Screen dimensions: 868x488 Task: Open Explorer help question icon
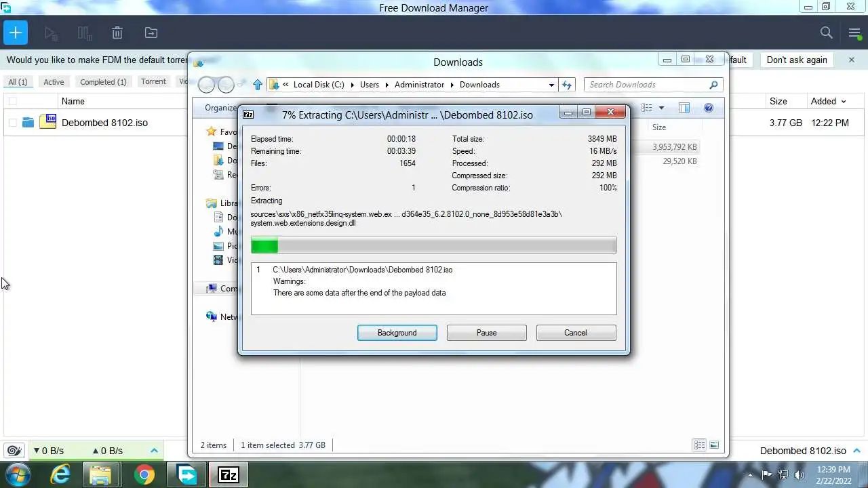[x=709, y=108]
